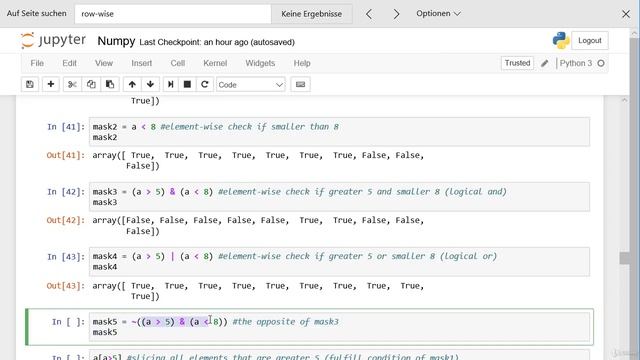Restart the kernel with the circular arrow
Screen dimensions: 640x360
pos(205,84)
